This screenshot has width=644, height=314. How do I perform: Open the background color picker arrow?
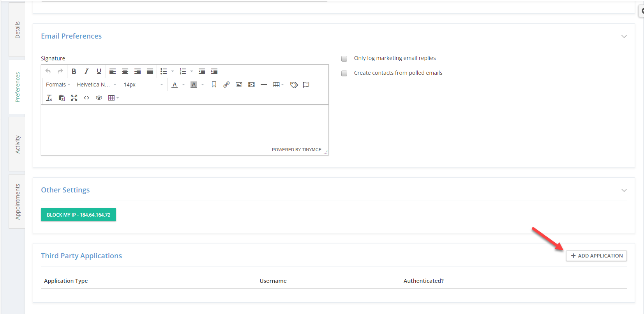(x=203, y=85)
